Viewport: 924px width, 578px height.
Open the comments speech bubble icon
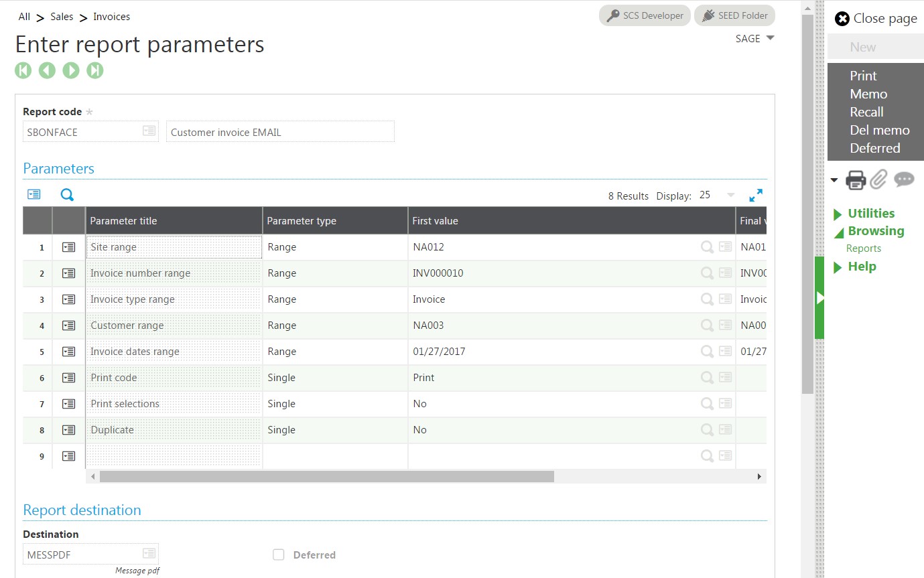tap(905, 179)
